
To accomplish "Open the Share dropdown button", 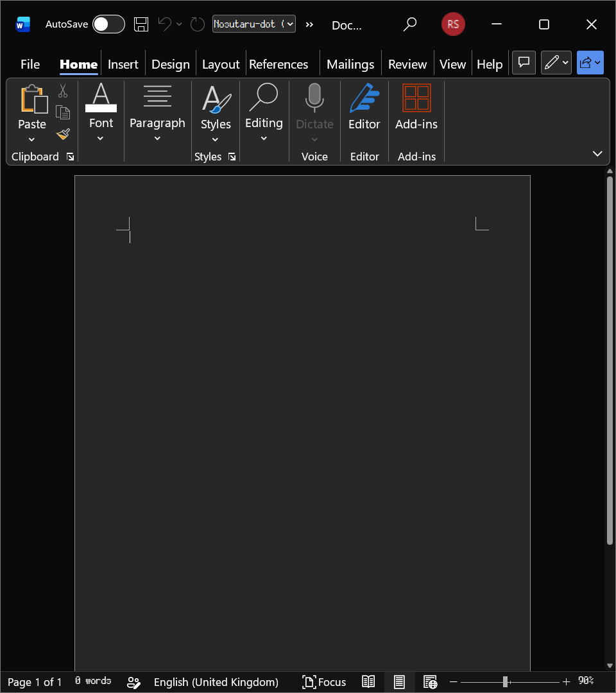I will pos(590,63).
